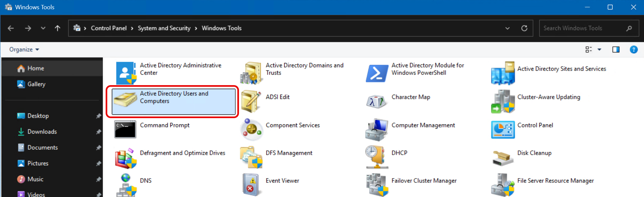The width and height of the screenshot is (644, 197).
Task: Click the view layout icon
Action: coord(589,49)
